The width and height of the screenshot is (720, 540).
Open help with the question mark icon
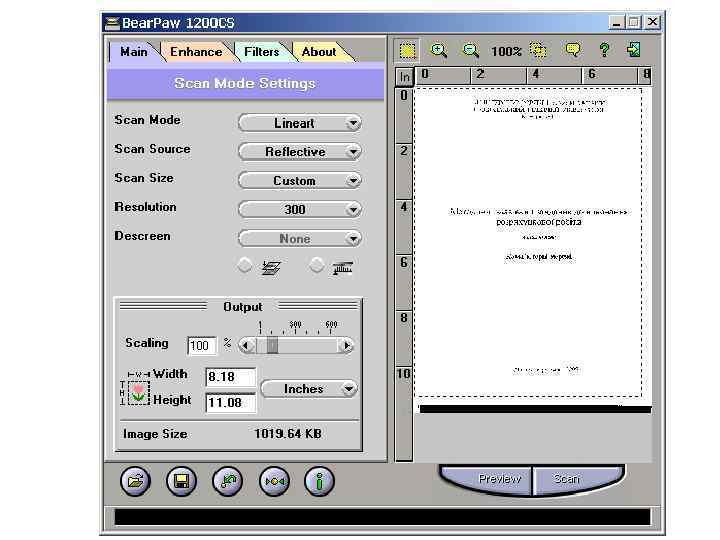[x=604, y=50]
